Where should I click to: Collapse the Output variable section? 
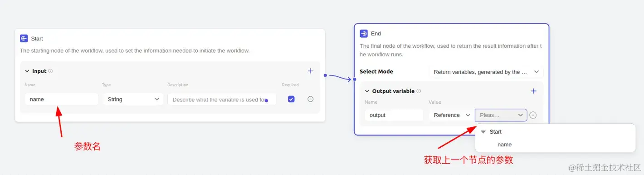367,91
